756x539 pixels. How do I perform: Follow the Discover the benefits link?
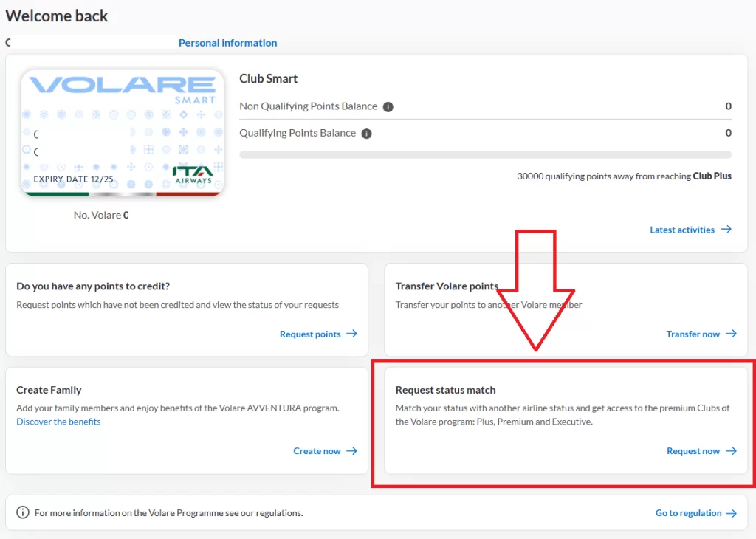(58, 422)
